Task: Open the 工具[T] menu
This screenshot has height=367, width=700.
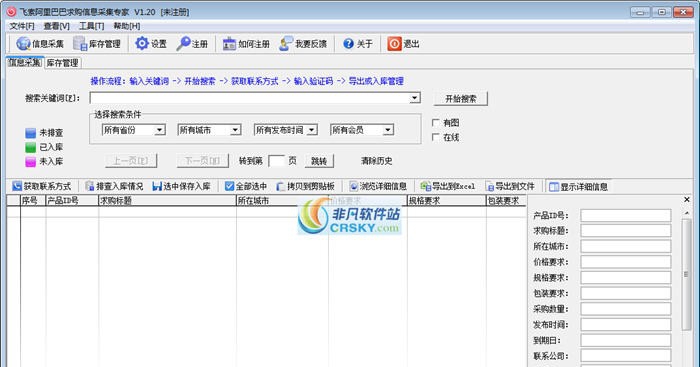Action: click(92, 26)
